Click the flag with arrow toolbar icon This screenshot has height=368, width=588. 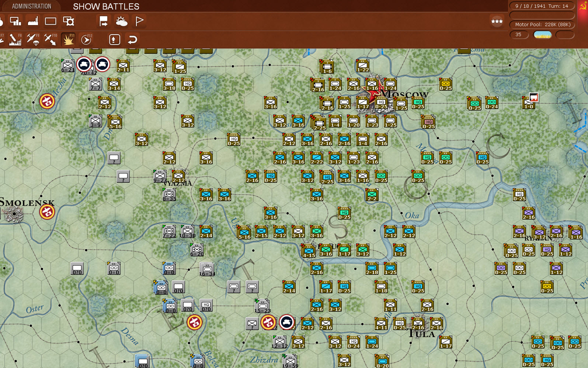coord(104,21)
